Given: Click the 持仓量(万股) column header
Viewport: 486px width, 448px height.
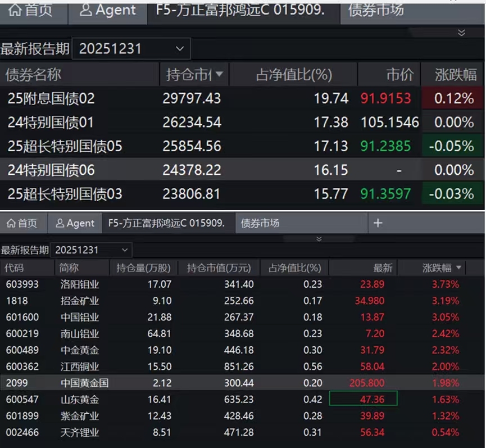Looking at the screenshot, I should click(x=143, y=268).
